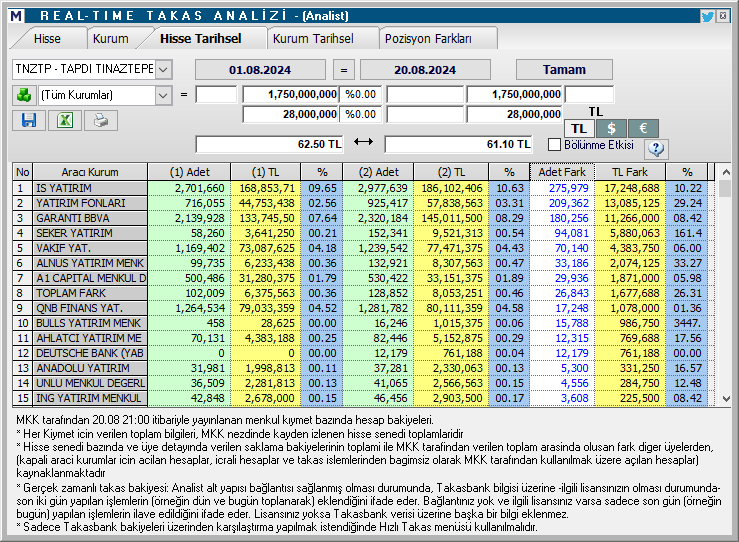
Task: Open the Tüm Kurumlar dropdown
Action: [163, 95]
